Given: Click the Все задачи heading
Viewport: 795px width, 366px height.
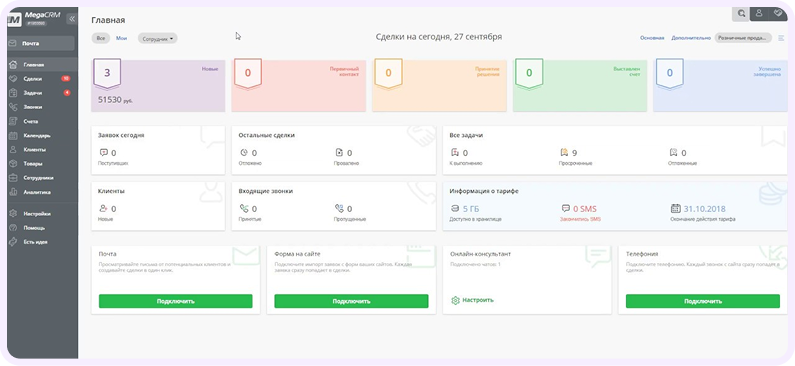Looking at the screenshot, I should click(x=466, y=135).
